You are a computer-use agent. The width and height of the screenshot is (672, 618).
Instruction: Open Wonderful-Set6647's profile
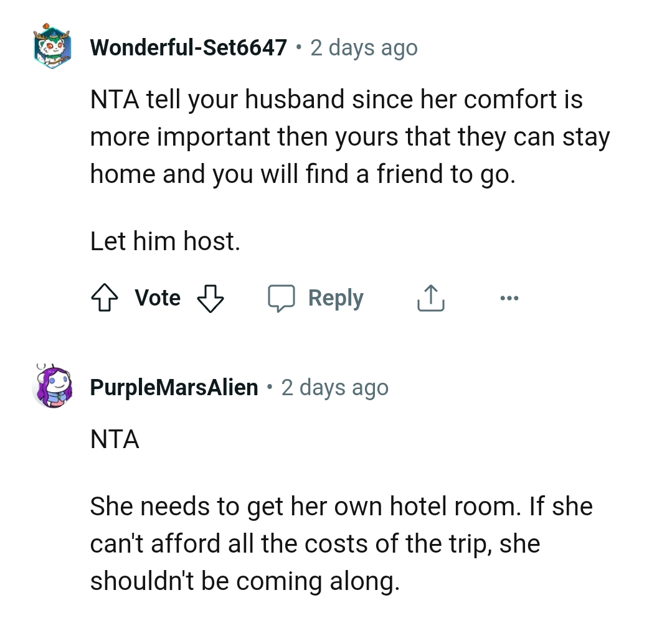[188, 47]
